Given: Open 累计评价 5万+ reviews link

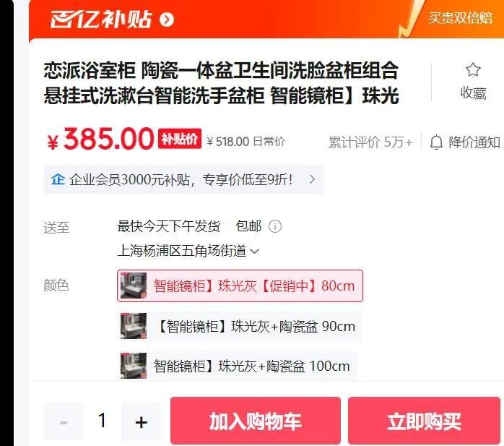Looking at the screenshot, I should tap(370, 142).
